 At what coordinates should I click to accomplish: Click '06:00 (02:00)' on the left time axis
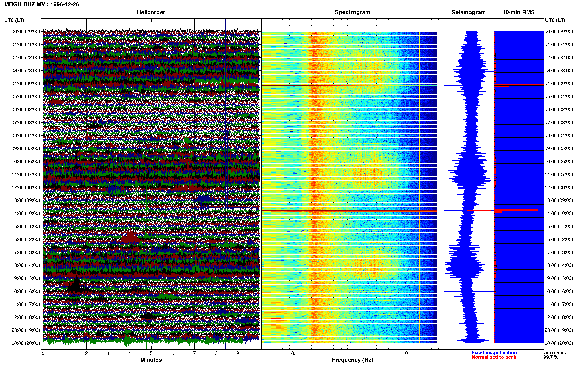26,109
